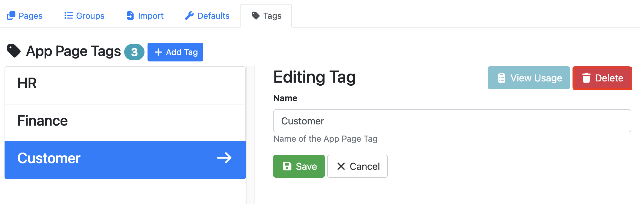Click the trash icon on Delete
The image size is (644, 204).
pos(586,78)
